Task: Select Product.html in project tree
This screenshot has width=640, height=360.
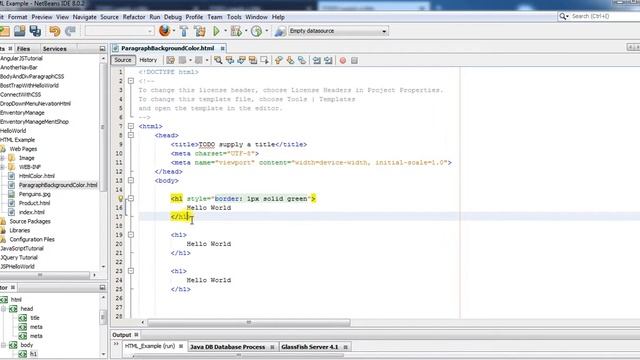Action: (34, 203)
